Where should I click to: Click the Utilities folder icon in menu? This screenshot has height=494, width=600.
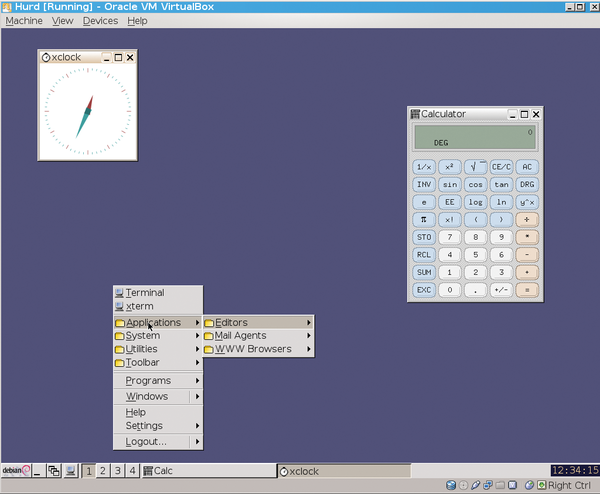tap(120, 349)
